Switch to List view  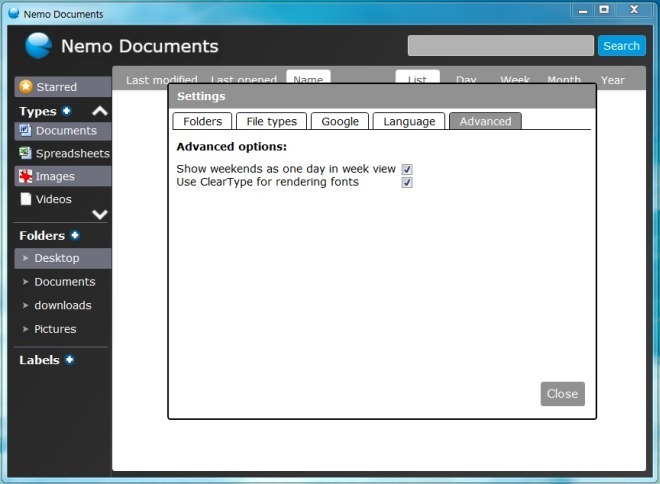(x=418, y=77)
